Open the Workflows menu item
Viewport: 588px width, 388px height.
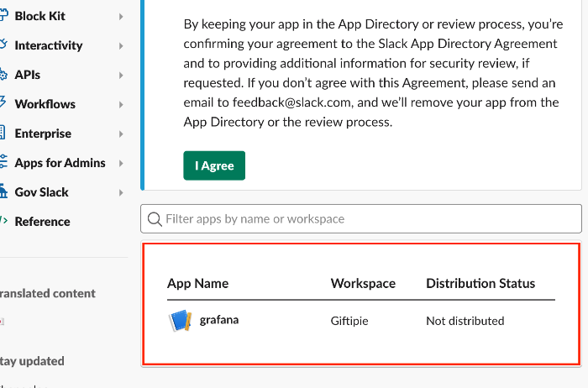(x=45, y=104)
